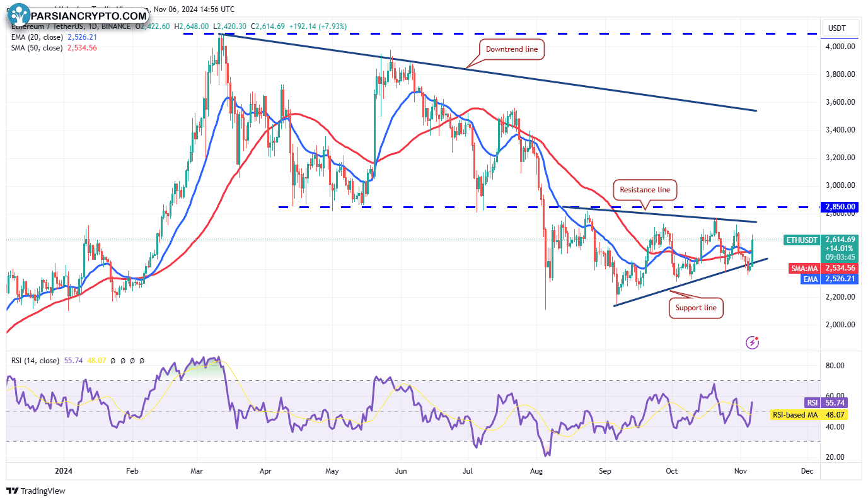Image resolution: width=868 pixels, height=502 pixels.
Task: Select the Support line callout label
Action: (696, 308)
